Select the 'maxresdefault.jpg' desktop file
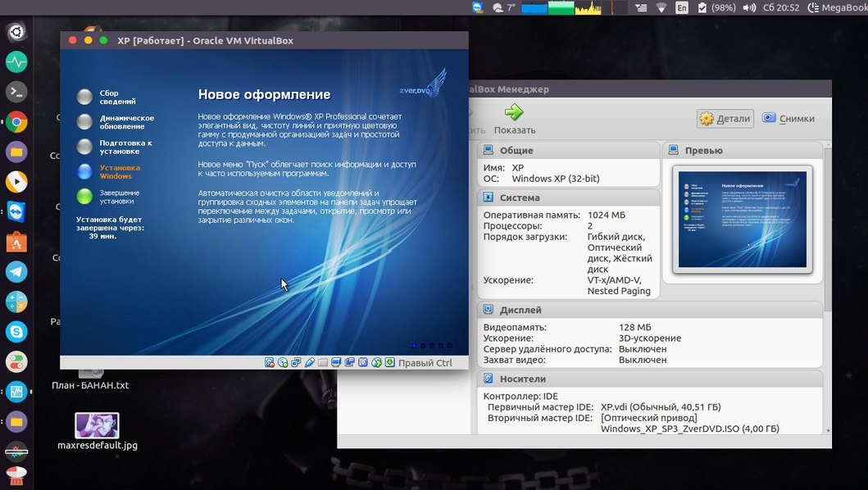The height and width of the screenshot is (490, 868). 97,432
